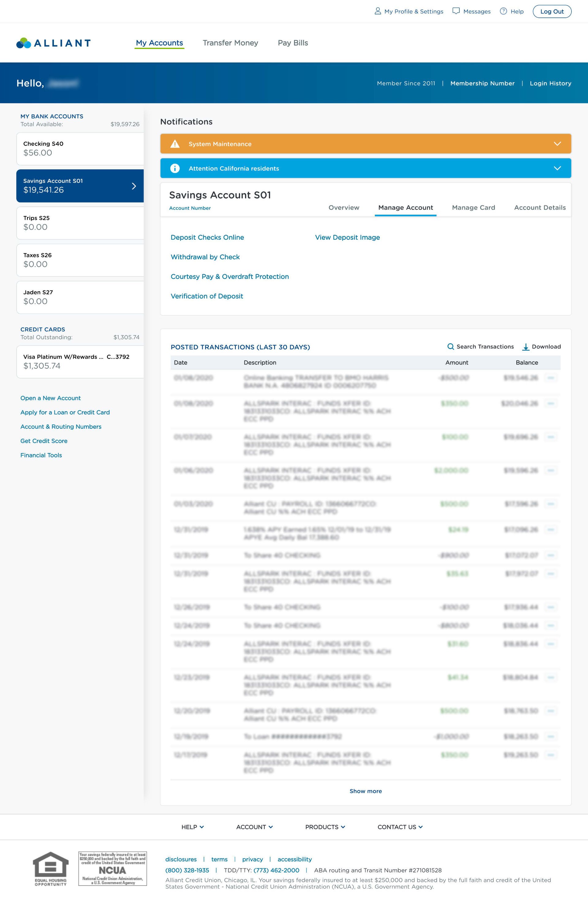Select the Trips S25 account card
The height and width of the screenshot is (907, 588).
(80, 223)
